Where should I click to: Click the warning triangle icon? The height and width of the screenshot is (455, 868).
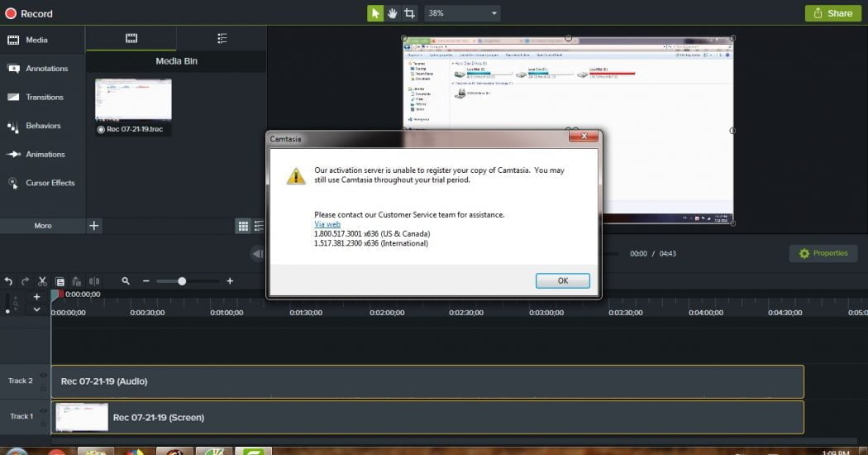[296, 175]
